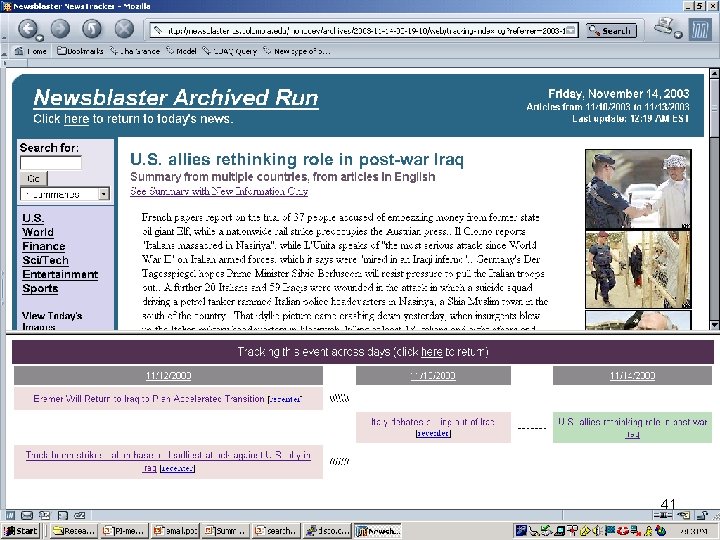This screenshot has width=720, height=540.
Task: Open the U.S. news category
Action: click(33, 218)
